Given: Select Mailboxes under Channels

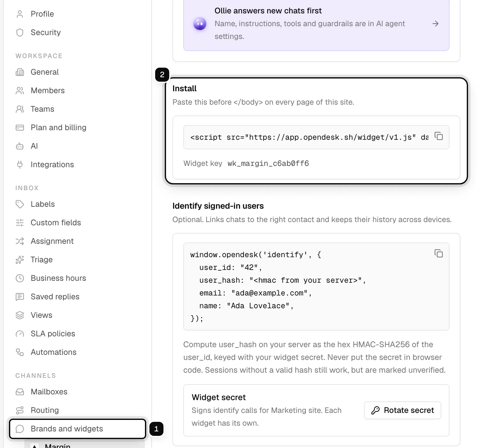Looking at the screenshot, I should [x=77, y=392].
